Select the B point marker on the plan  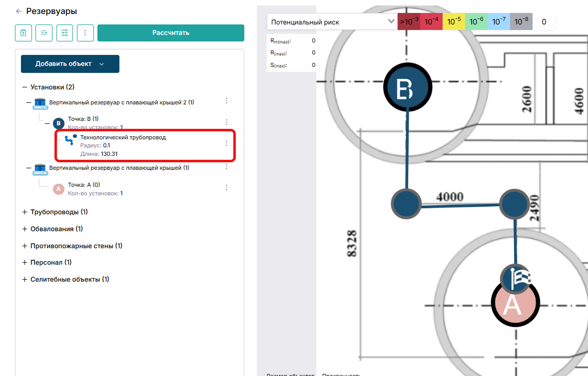(x=407, y=87)
